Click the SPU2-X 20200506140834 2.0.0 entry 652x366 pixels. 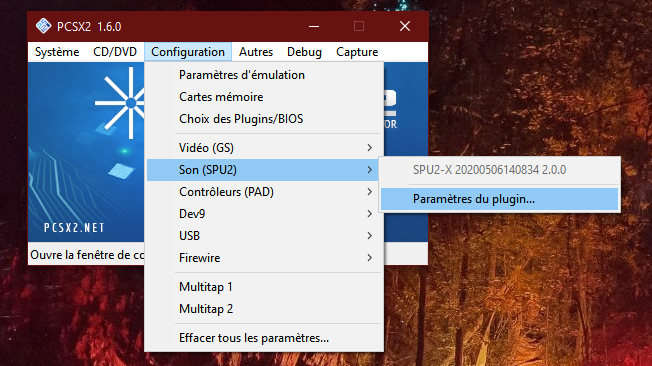click(x=499, y=170)
